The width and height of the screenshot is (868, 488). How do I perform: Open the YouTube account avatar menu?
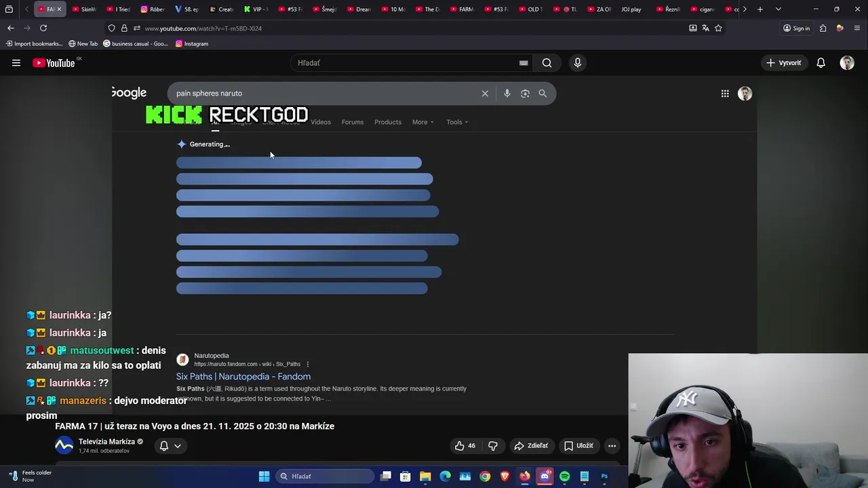pyautogui.click(x=847, y=63)
